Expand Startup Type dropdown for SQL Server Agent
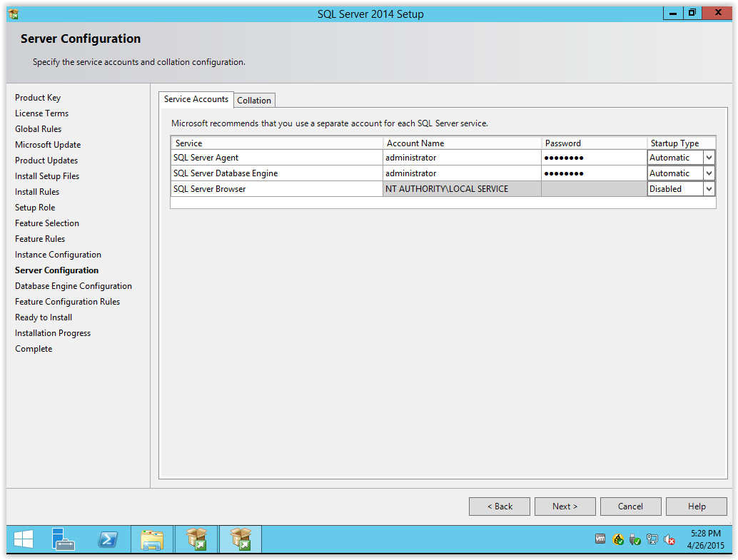The width and height of the screenshot is (738, 560). [x=709, y=158]
